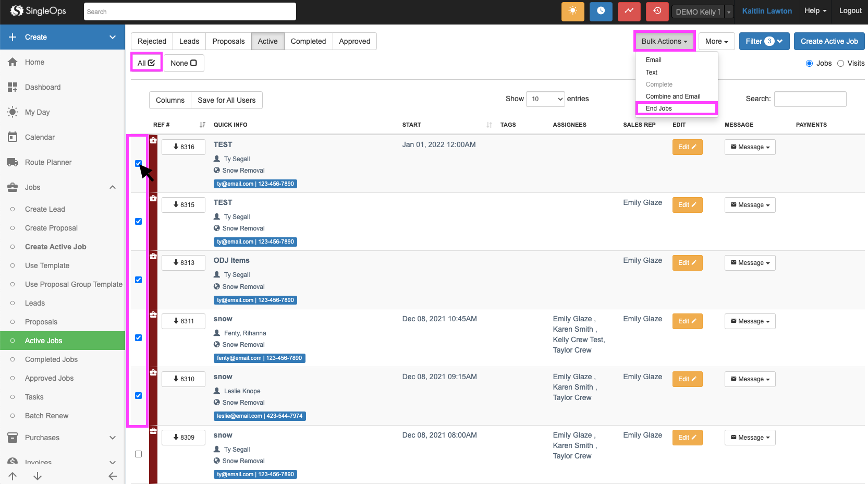Click the orange sun icon in top bar
868x484 pixels.
point(572,11)
